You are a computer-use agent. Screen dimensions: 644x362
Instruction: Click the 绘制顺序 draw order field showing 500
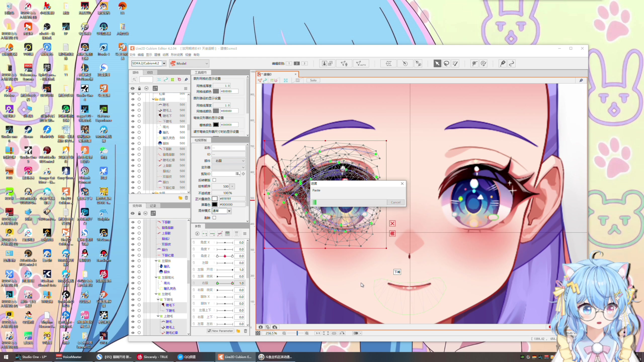click(221, 187)
